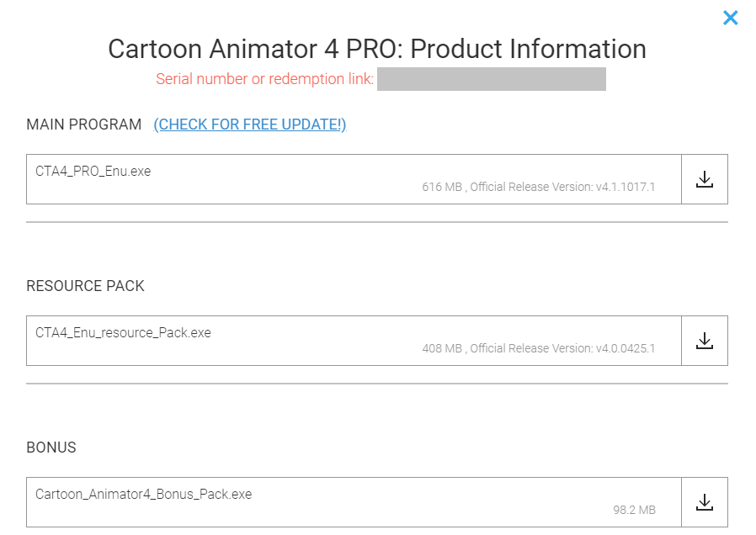Click the MAIN PROGRAM section heading

click(x=84, y=124)
